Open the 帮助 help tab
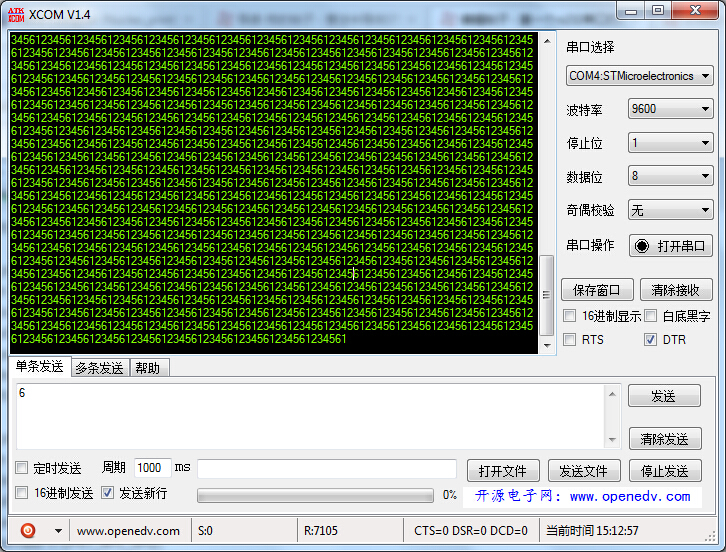726x552 pixels. (148, 368)
